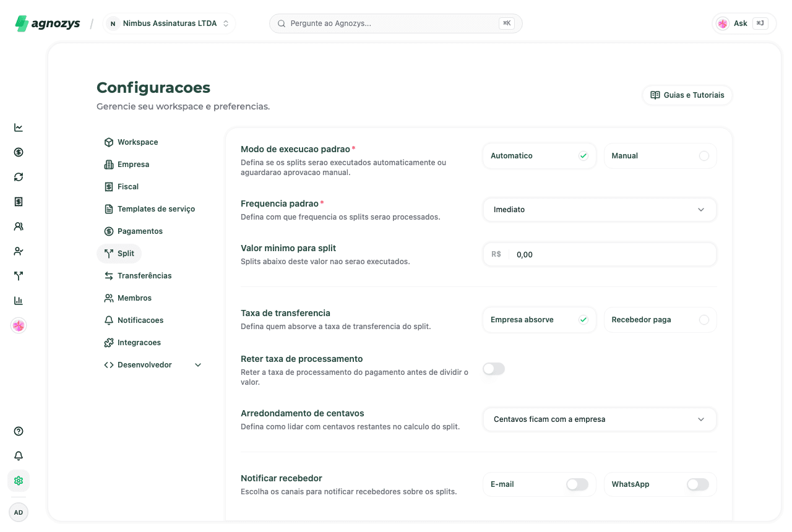Select Automatico execution mode
This screenshot has width=792, height=532.
(540, 156)
